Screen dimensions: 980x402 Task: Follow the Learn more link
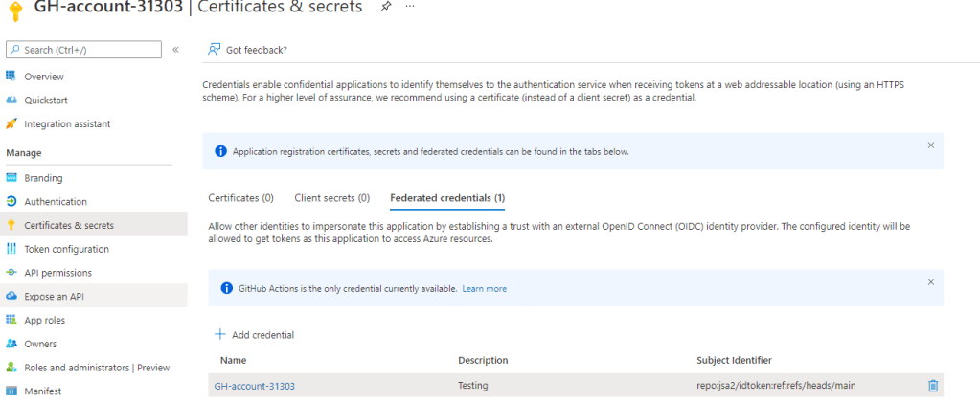tap(484, 288)
